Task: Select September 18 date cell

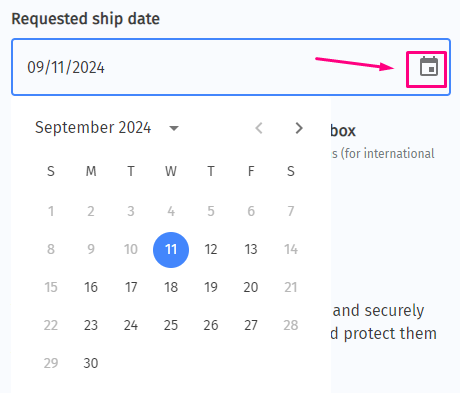Action: (x=171, y=287)
